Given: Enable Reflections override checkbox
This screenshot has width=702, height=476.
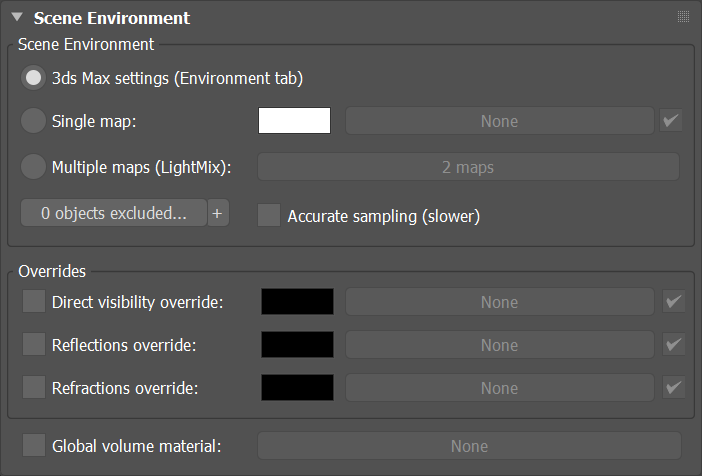Looking at the screenshot, I should click(x=34, y=344).
